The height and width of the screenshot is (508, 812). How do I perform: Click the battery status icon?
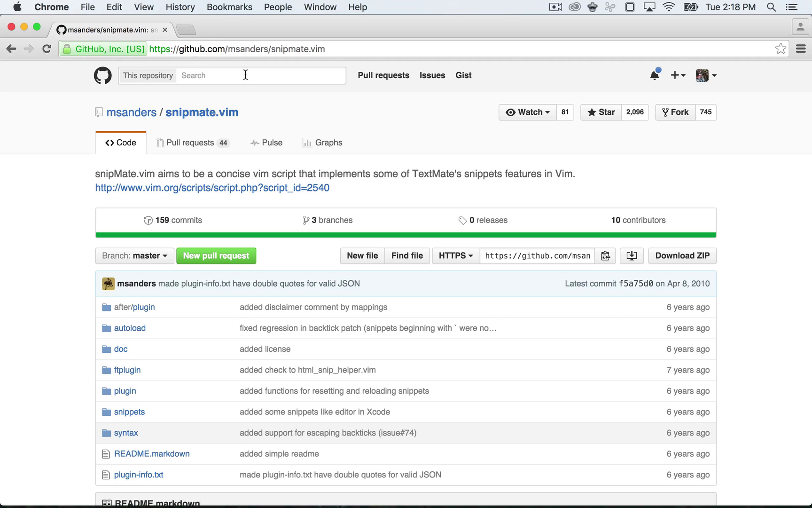(x=691, y=7)
